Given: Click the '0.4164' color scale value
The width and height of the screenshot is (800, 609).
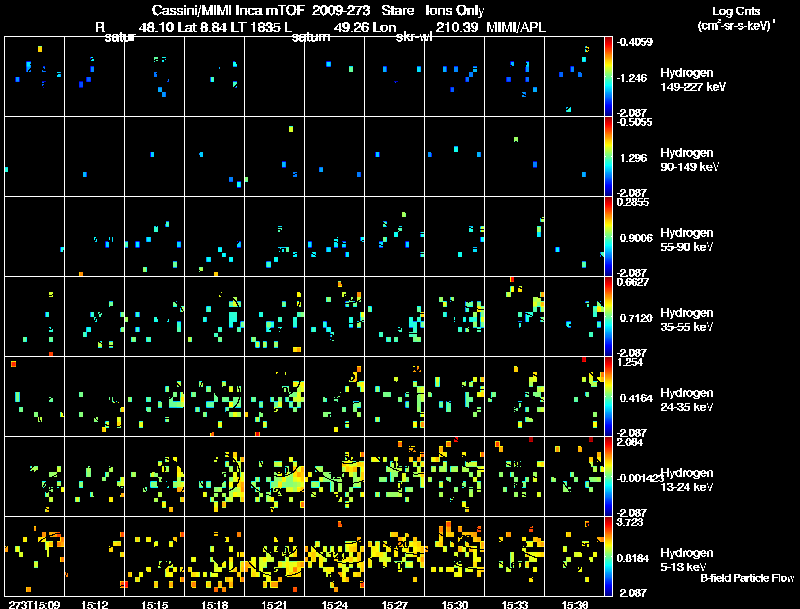Looking at the screenshot, I should point(636,398).
